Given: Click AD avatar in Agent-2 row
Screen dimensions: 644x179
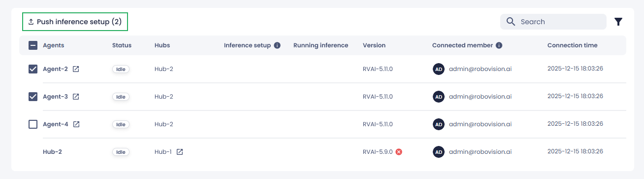Looking at the screenshot, I should (438, 69).
